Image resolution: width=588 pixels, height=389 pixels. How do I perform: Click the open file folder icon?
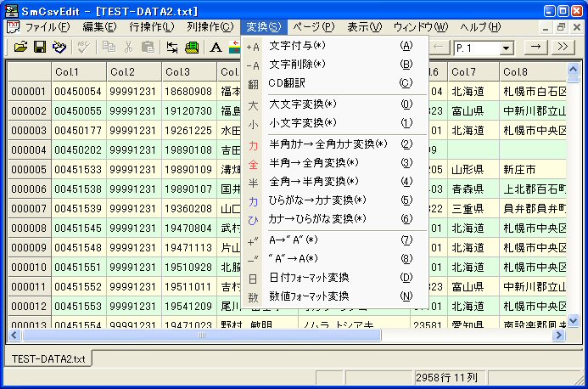(21, 48)
